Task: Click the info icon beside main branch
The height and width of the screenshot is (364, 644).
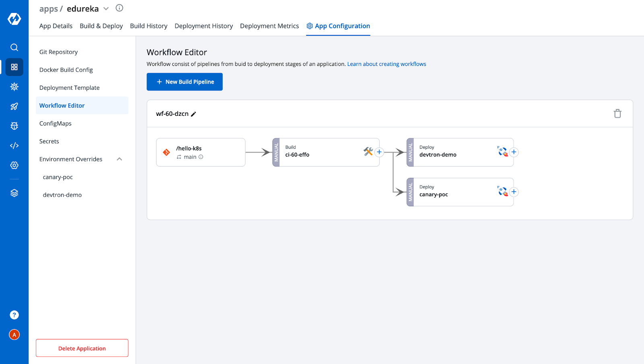Action: 201,157
